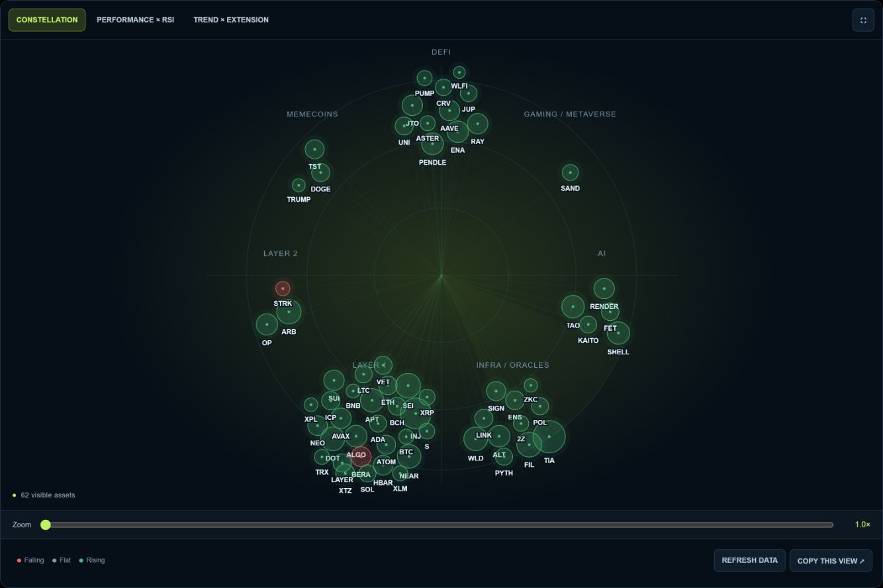Open the Trend × Extension tab
Screen dimensions: 883x588
(231, 20)
